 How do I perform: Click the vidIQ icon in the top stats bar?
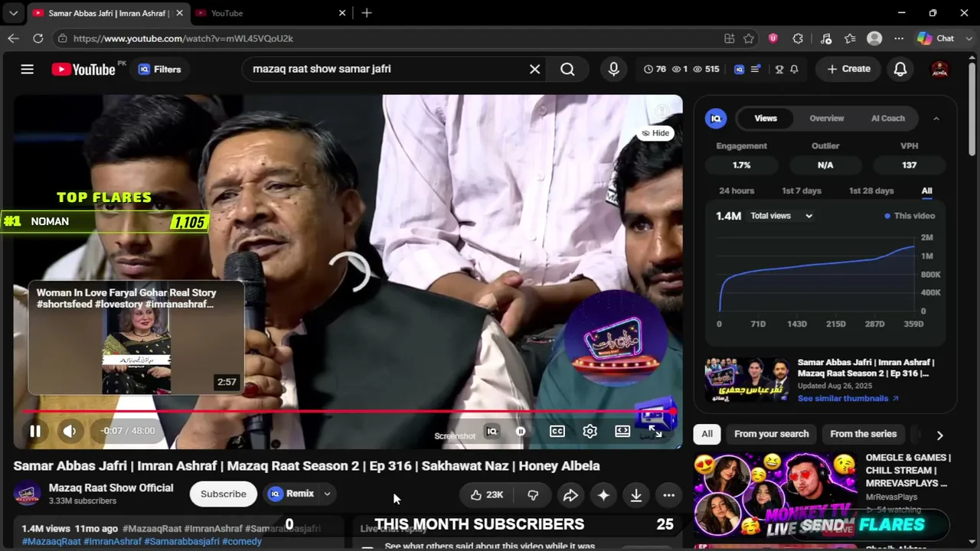click(739, 69)
